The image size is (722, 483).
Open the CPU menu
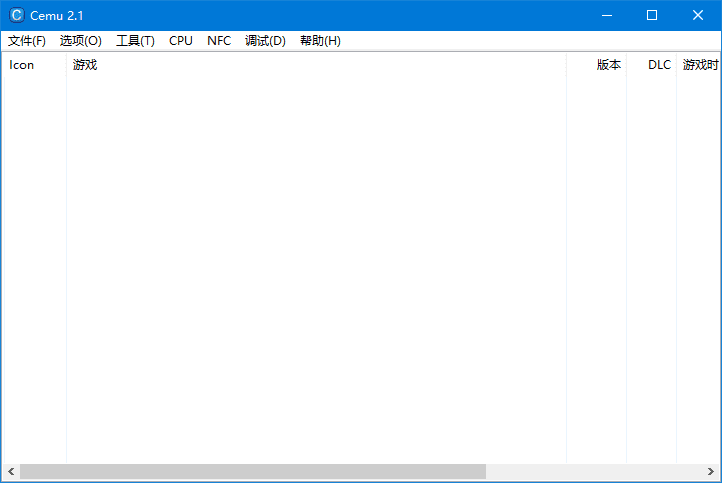tap(180, 41)
